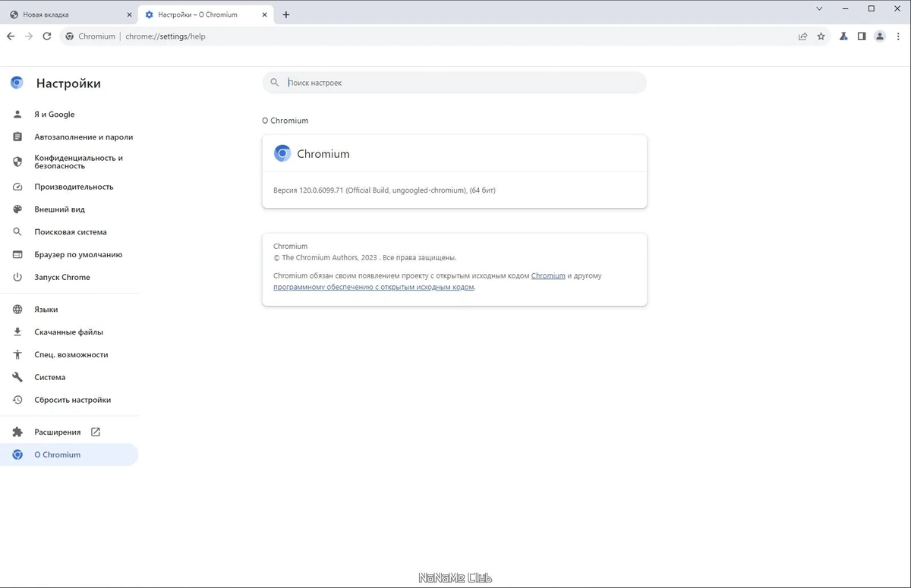Click the Chromium heading in the about card

[x=323, y=154]
